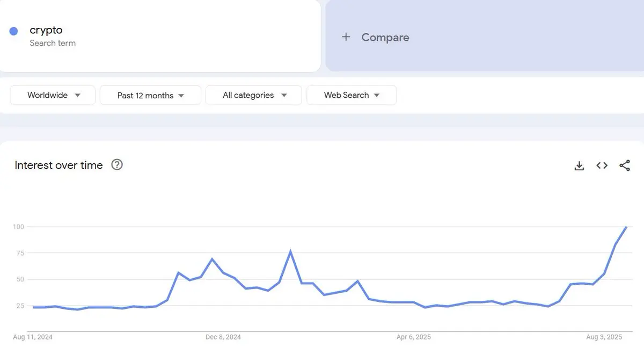
Task: Download the interest over time CSV
Action: (x=579, y=166)
